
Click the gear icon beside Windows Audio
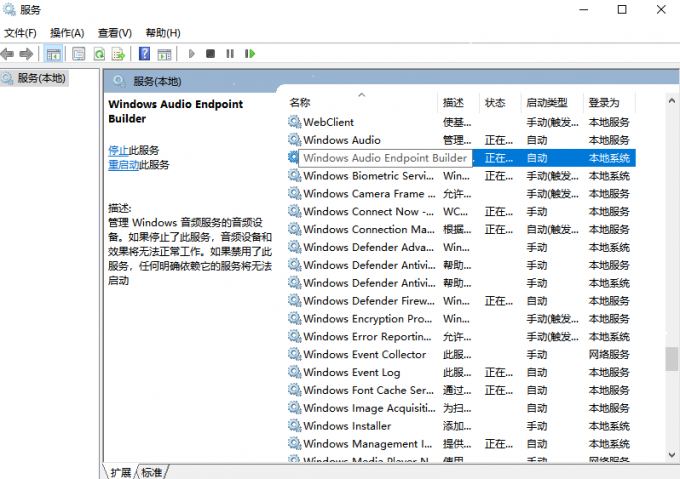coord(294,140)
